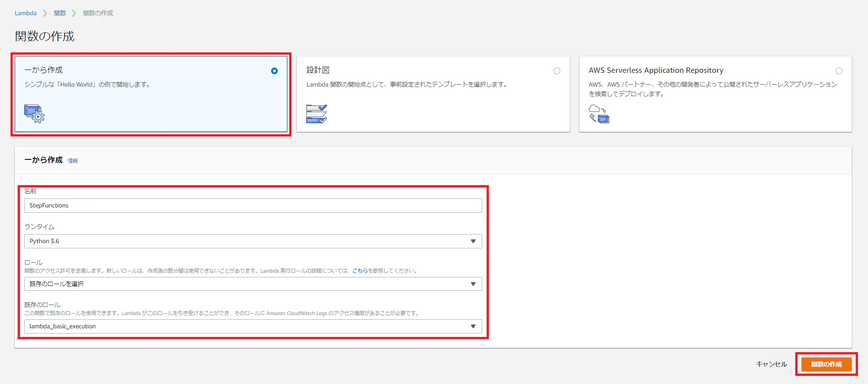Select the AWS Serverless Application Repository radio
Image resolution: width=868 pixels, height=384 pixels.
click(x=839, y=71)
